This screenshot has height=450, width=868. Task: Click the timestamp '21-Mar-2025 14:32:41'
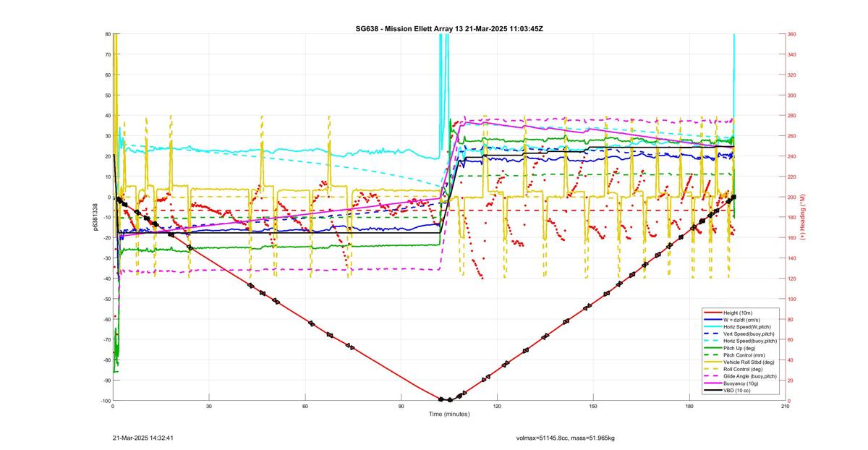[x=143, y=438]
